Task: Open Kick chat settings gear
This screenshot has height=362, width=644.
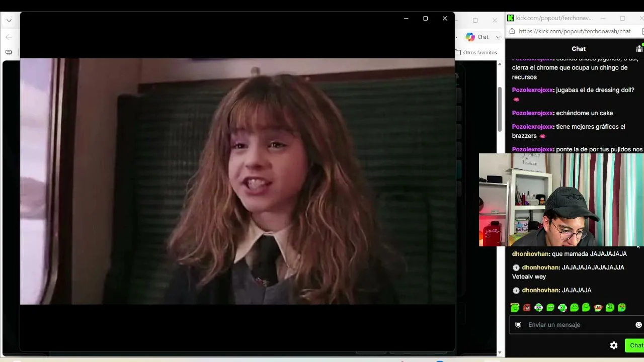Action: click(x=614, y=345)
